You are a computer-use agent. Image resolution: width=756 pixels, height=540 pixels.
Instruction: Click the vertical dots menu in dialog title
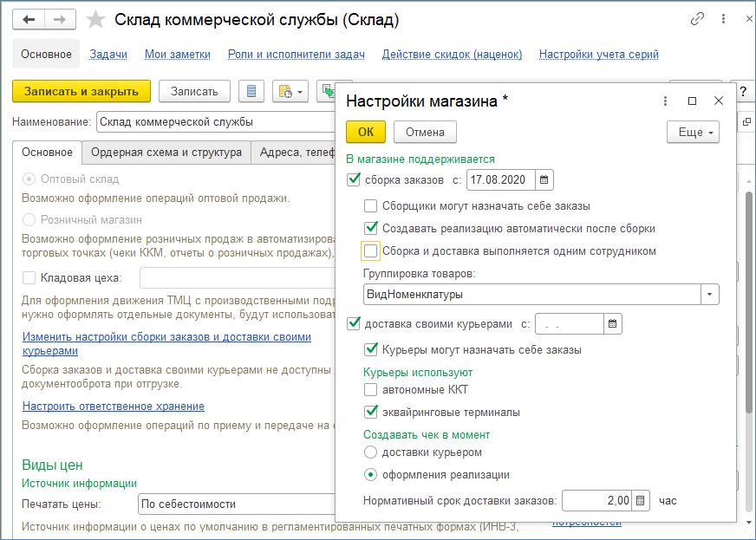point(665,101)
